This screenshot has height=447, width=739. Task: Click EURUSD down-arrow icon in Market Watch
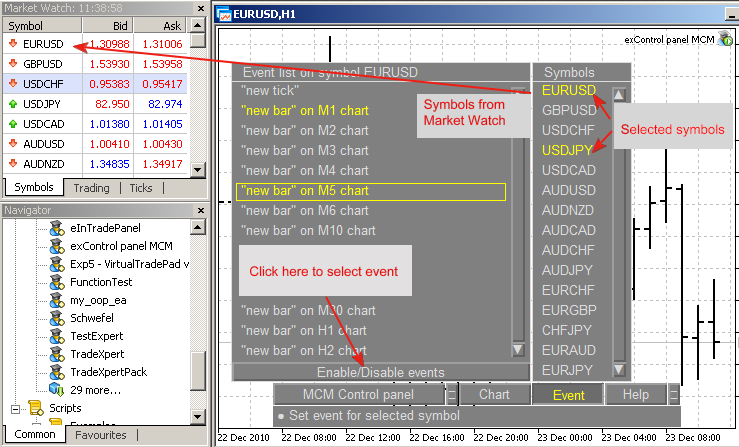[13, 44]
